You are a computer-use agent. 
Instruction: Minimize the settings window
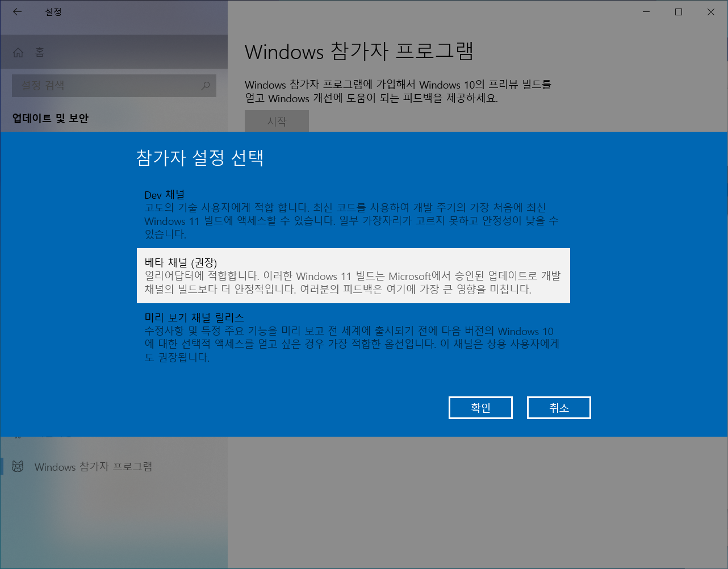coord(646,12)
